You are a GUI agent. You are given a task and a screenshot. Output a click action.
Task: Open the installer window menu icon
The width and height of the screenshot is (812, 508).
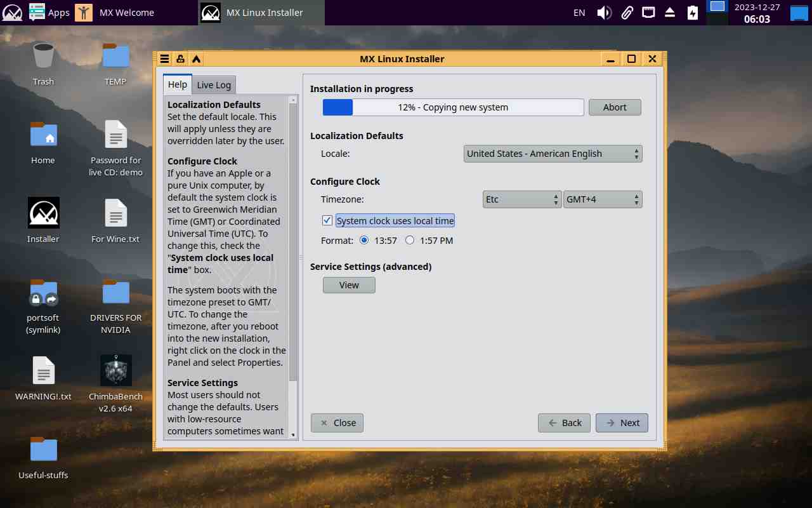pyautogui.click(x=164, y=59)
